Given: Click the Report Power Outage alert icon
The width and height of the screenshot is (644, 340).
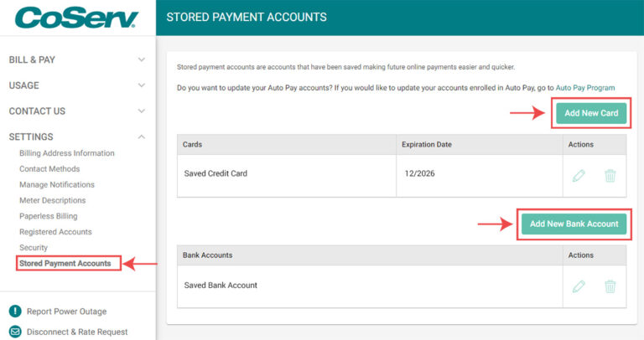Looking at the screenshot, I should 14,312.
